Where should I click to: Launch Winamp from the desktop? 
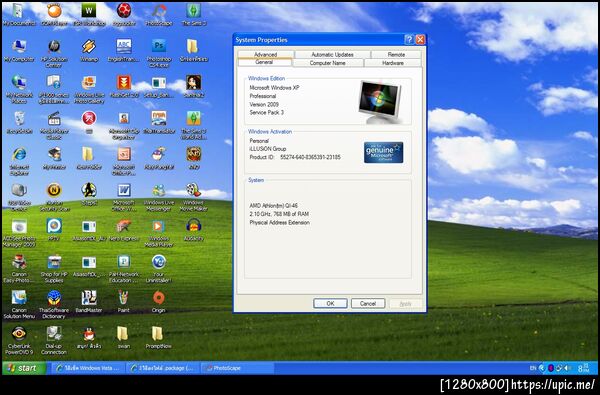(x=89, y=51)
